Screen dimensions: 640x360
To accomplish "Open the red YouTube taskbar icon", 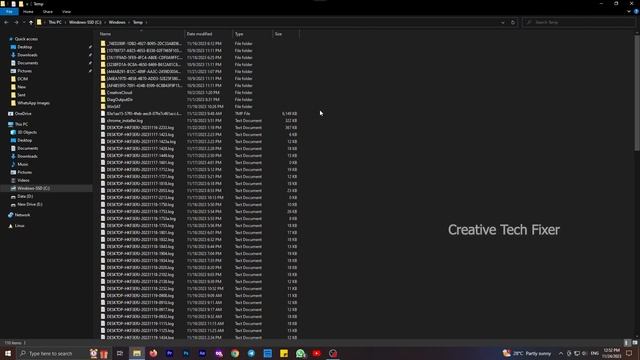I will pos(317,353).
